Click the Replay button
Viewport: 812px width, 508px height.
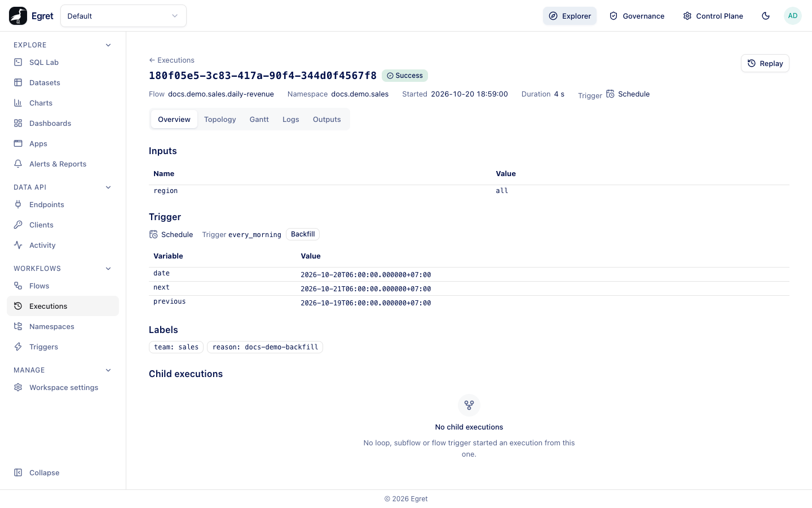[x=765, y=63]
